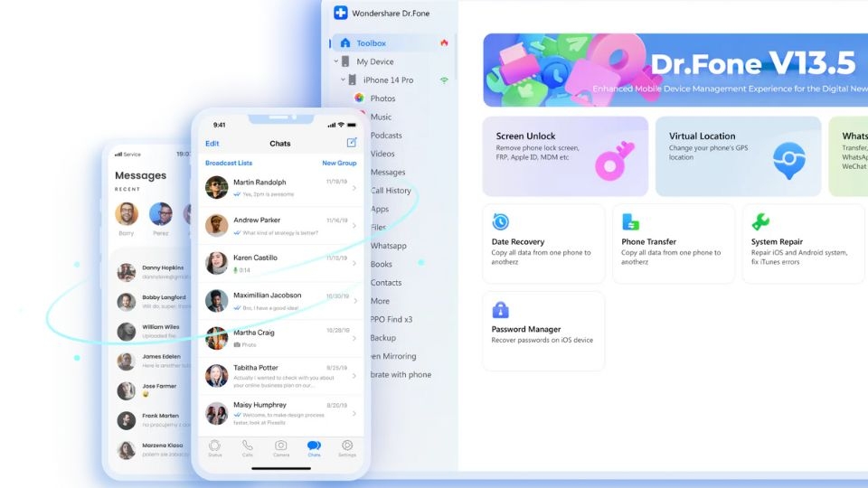Select More in the device sidebar
The width and height of the screenshot is (868, 488).
click(x=380, y=301)
